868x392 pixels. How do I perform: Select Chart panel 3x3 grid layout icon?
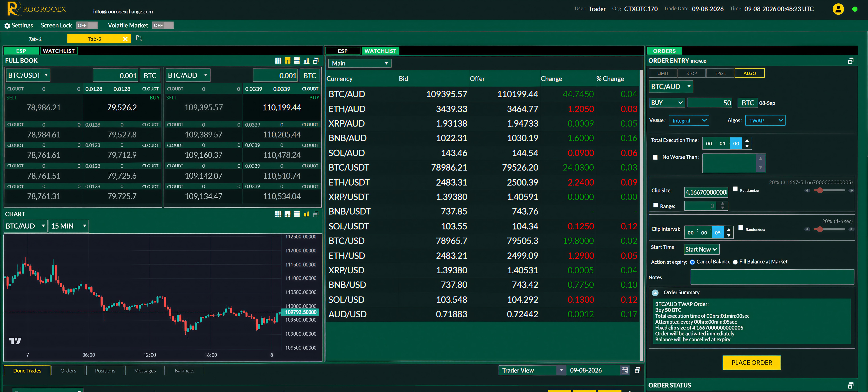tap(278, 214)
